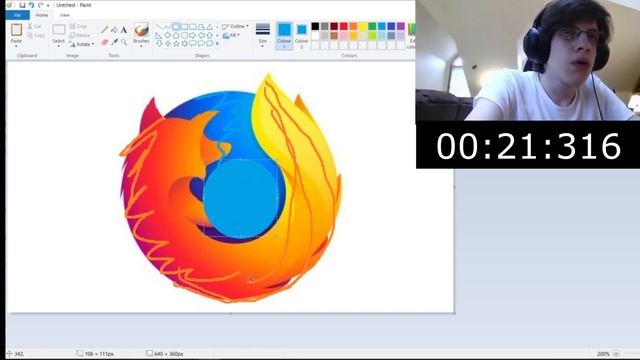640x360 pixels.
Task: Pick the Triangle shape
Action: click(209, 27)
